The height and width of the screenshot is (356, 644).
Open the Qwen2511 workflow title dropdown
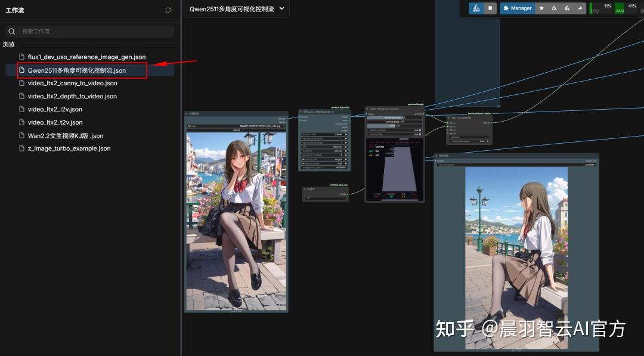(237, 8)
